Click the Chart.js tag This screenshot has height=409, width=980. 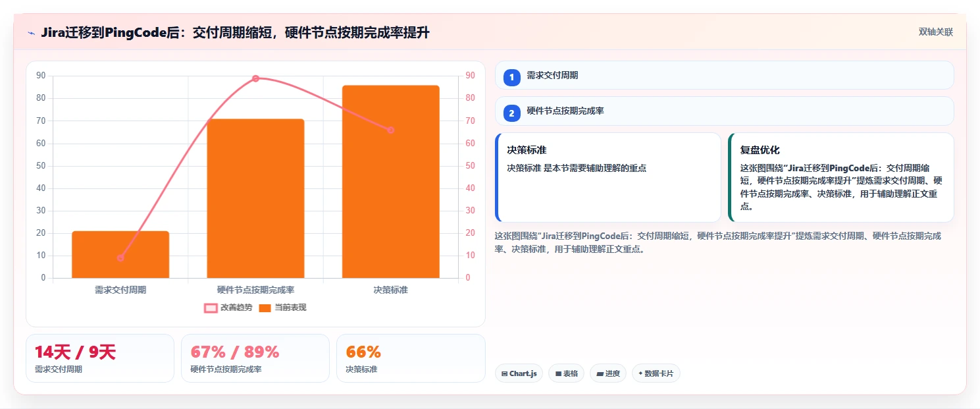519,373
